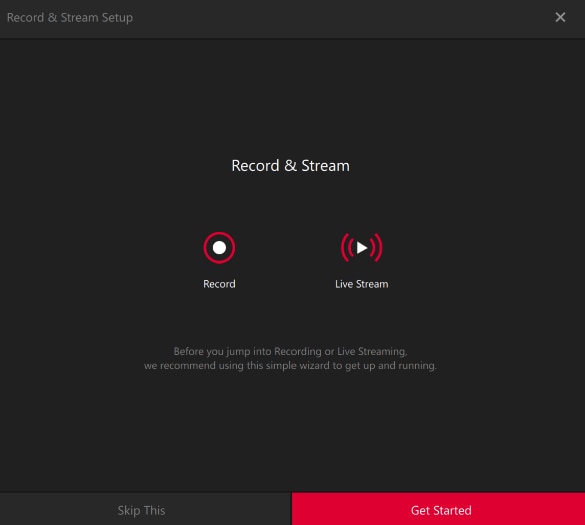585x525 pixels.
Task: Click the Record label under the circle icon
Action: click(x=219, y=284)
